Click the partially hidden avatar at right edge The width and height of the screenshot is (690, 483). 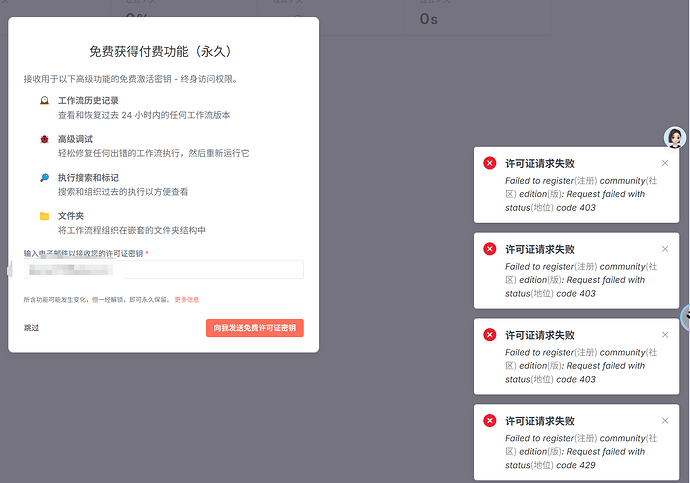(684, 318)
